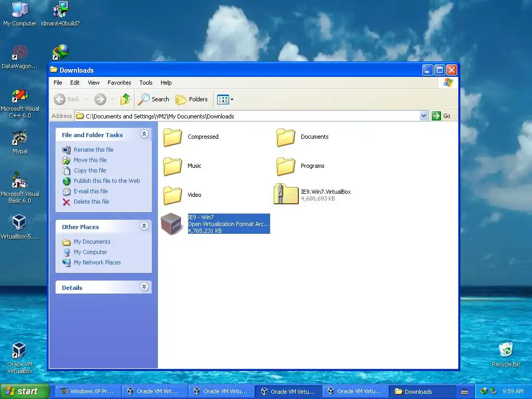Expand the Details panel
The width and height of the screenshot is (532, 399).
coord(144,287)
